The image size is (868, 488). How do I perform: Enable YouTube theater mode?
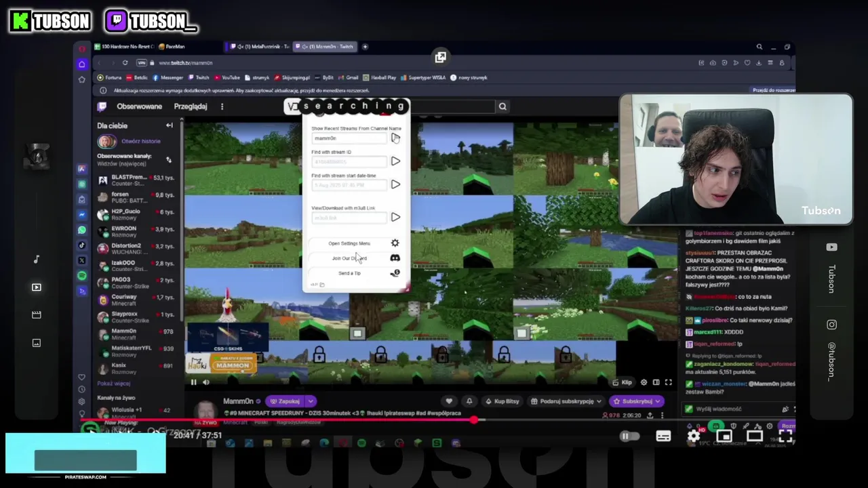coord(754,436)
